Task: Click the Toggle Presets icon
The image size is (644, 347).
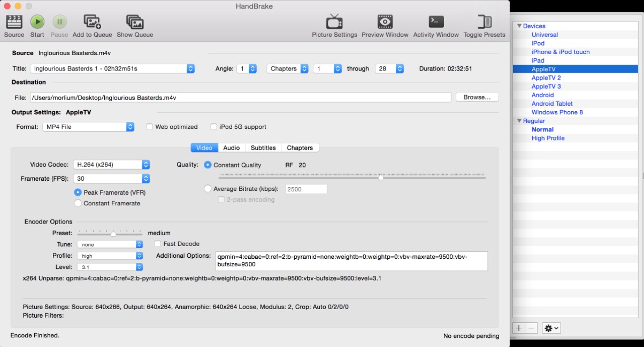Action: (x=485, y=22)
